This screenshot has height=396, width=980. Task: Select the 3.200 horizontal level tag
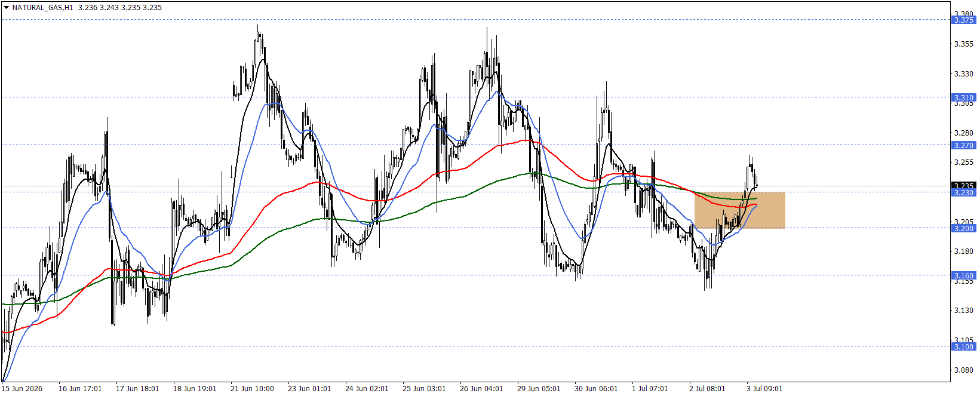tap(964, 228)
